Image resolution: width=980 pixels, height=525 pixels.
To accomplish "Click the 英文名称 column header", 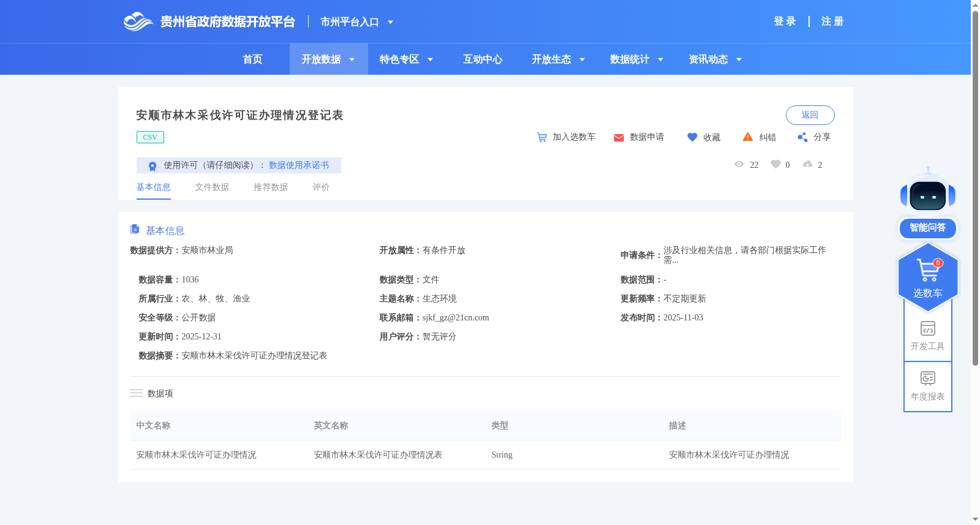I will 331,426.
